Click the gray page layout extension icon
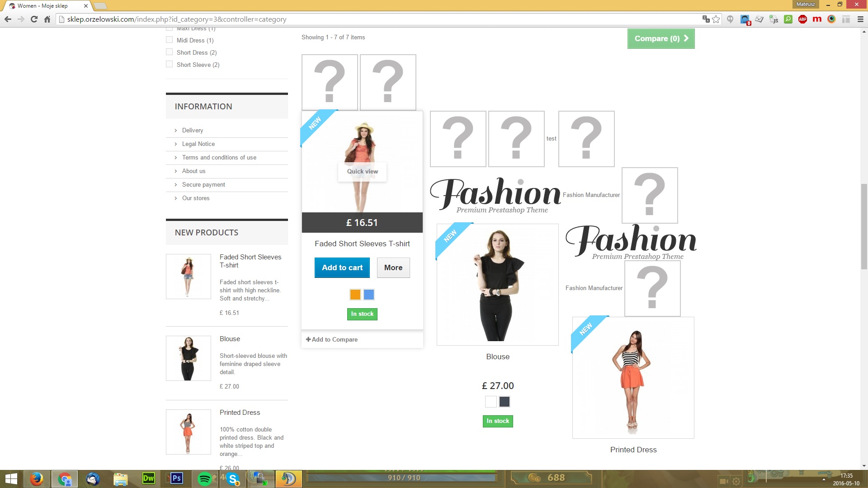Screen dimensions: 868x488 [x=846, y=19]
